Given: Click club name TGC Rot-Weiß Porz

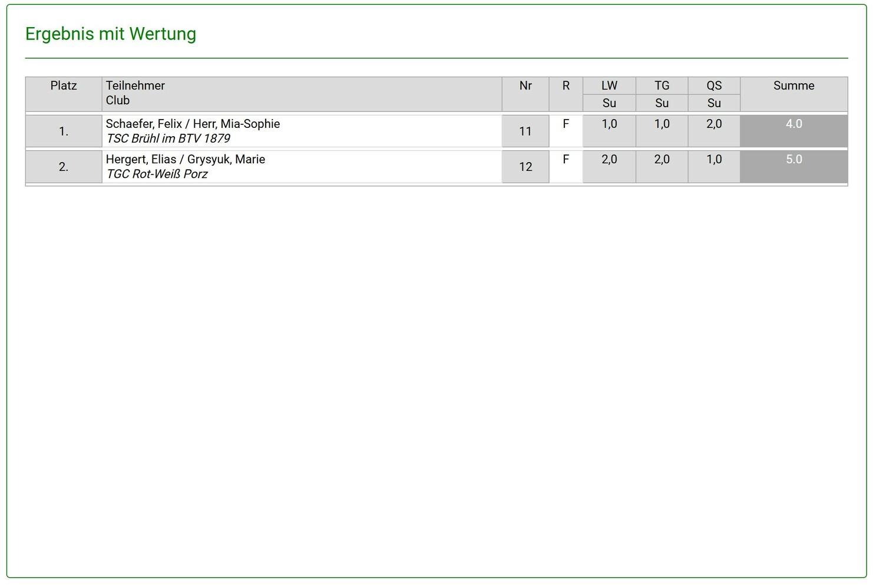Looking at the screenshot, I should pos(157,174).
